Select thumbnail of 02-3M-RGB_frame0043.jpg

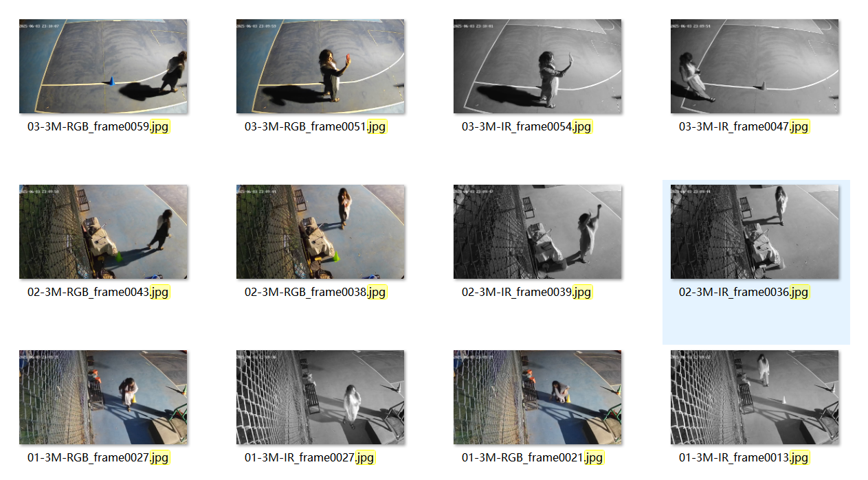(103, 232)
